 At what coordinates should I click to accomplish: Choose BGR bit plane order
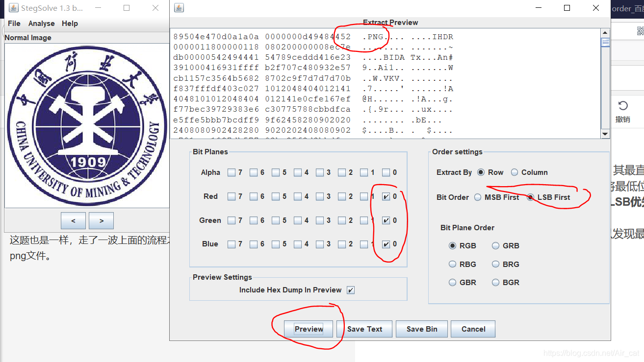495,283
